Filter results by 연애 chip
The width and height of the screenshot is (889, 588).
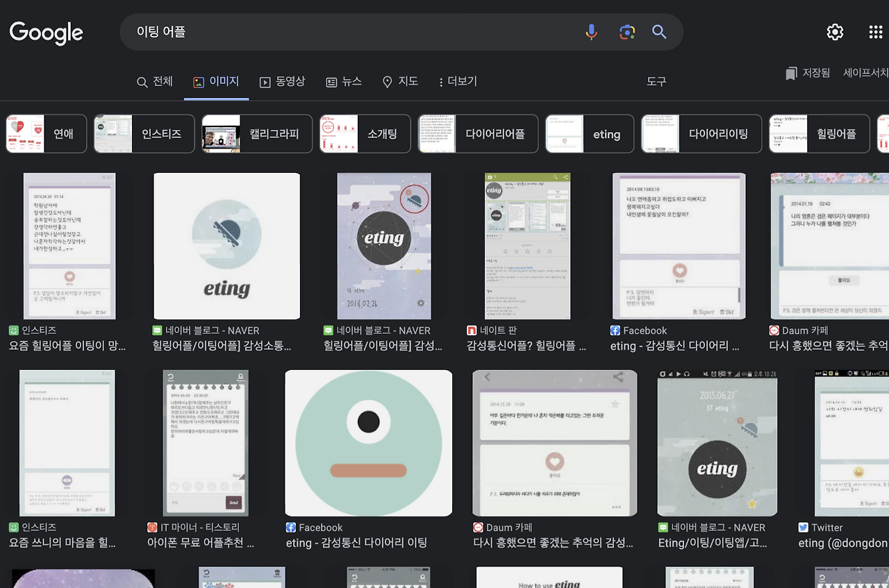click(47, 134)
